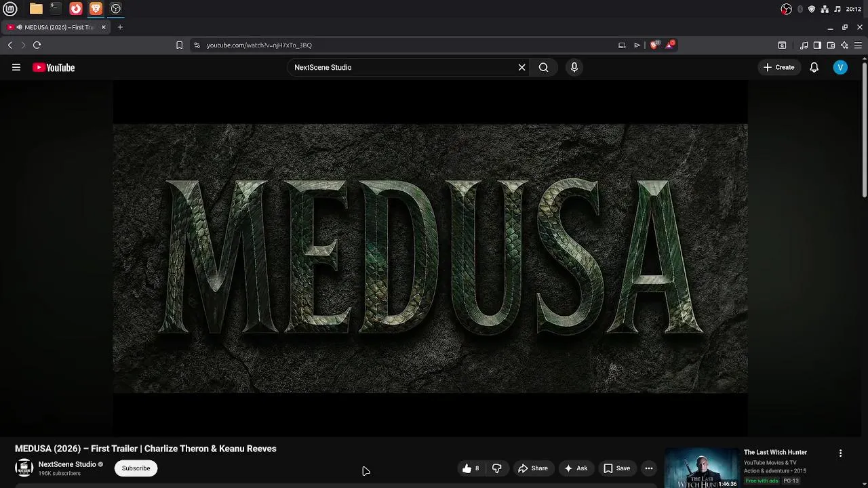
Task: Click the send/share arrow icon in address bar
Action: (637, 45)
